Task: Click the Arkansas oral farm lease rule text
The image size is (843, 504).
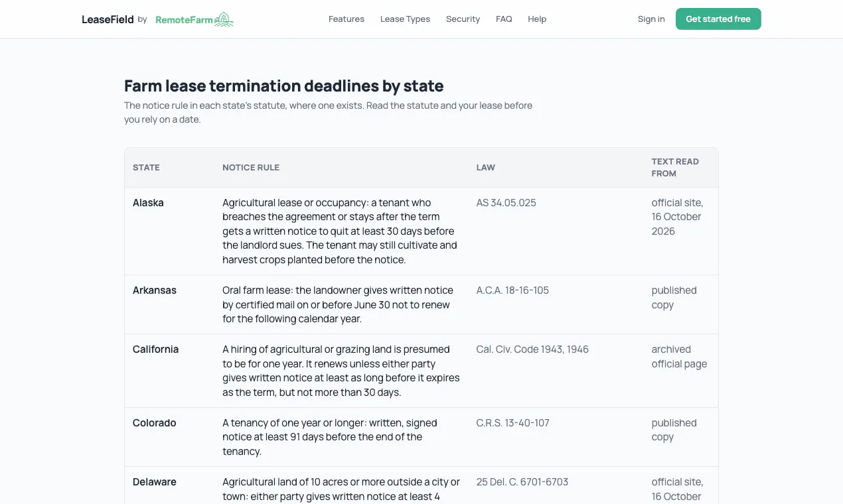Action: coord(339,304)
